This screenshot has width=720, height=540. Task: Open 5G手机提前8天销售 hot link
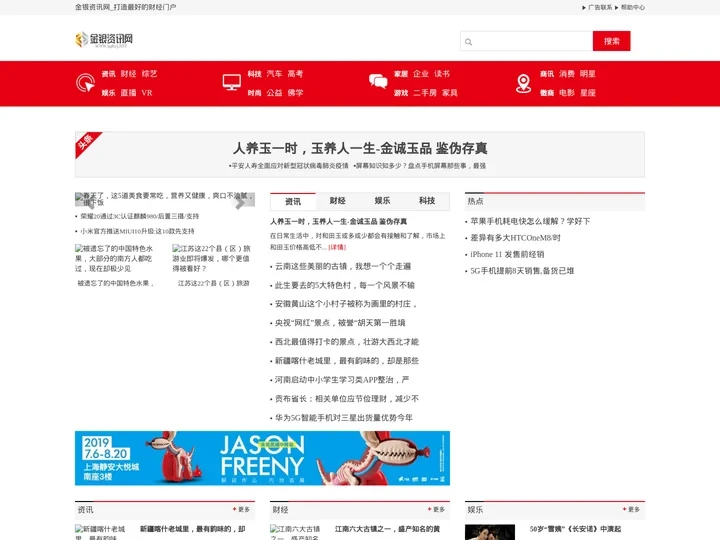pos(522,271)
